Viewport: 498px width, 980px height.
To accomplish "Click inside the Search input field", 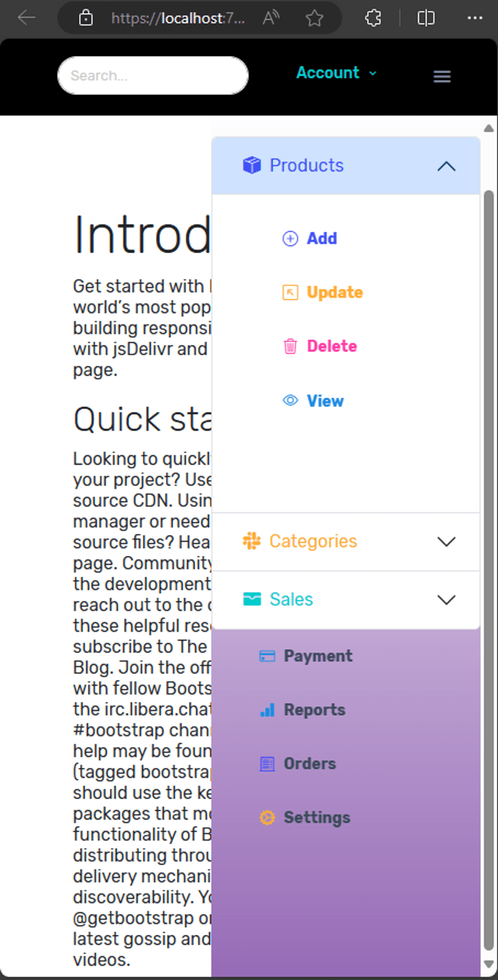I will pyautogui.click(x=153, y=75).
